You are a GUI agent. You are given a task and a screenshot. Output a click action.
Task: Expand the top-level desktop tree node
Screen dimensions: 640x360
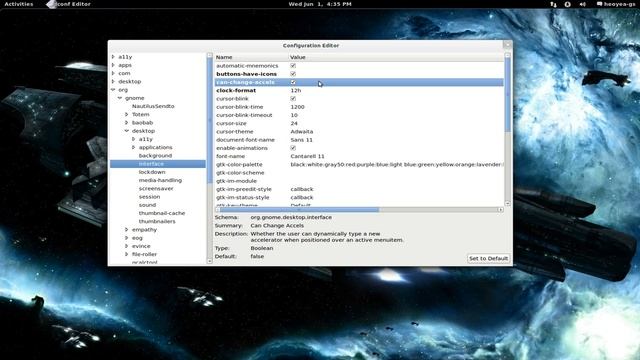pyautogui.click(x=113, y=81)
